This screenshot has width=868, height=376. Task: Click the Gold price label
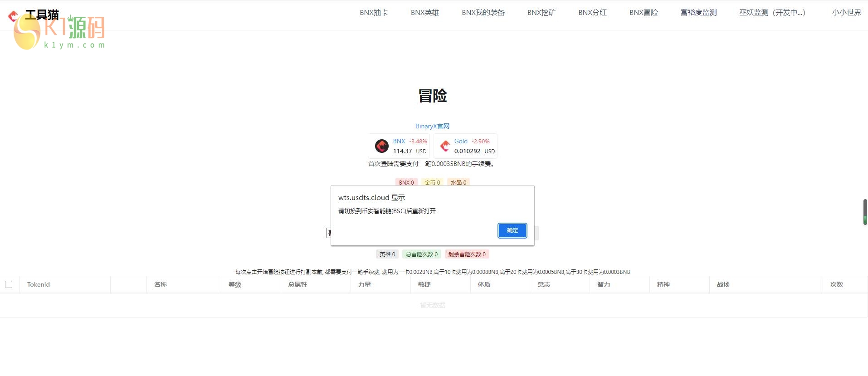[x=461, y=141]
